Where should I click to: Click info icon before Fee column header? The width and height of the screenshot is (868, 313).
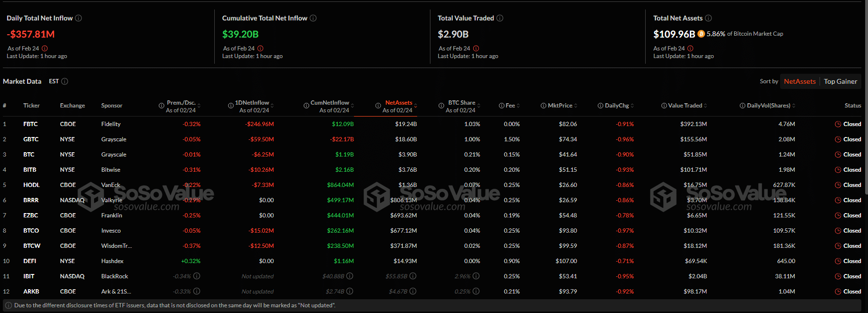pos(502,106)
